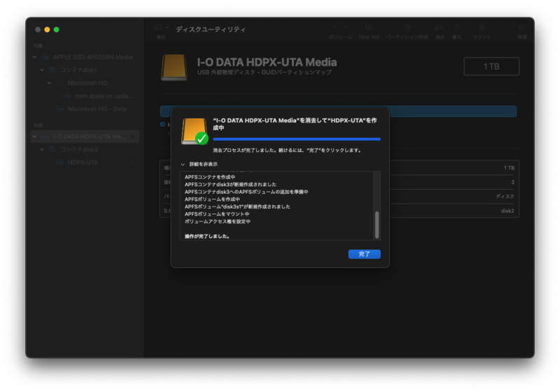Click the disk2 value in info table
This screenshot has width=560, height=392.
click(x=507, y=211)
